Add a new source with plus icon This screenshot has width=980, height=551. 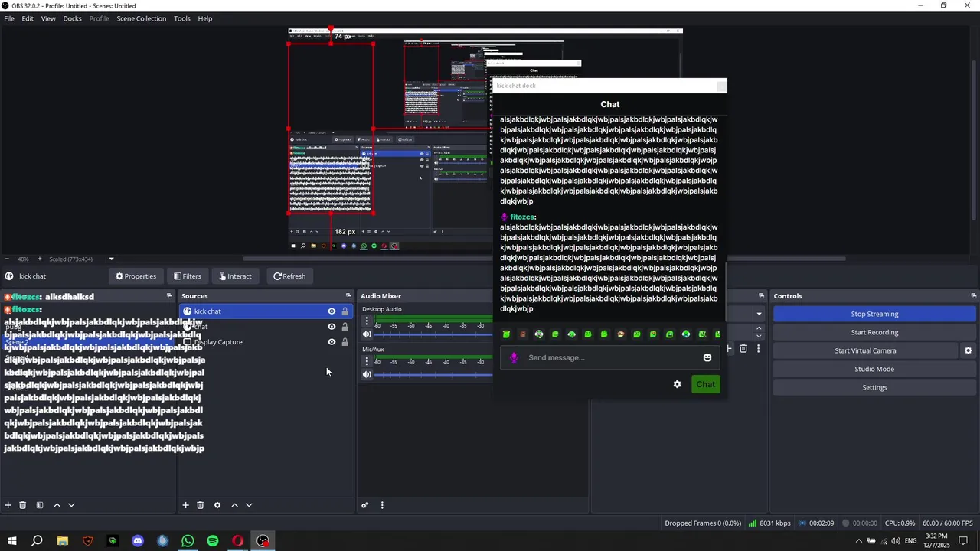(x=185, y=505)
